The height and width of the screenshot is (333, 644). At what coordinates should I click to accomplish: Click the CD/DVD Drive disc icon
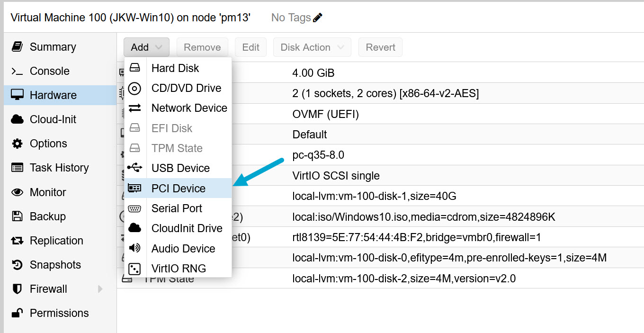tap(135, 88)
